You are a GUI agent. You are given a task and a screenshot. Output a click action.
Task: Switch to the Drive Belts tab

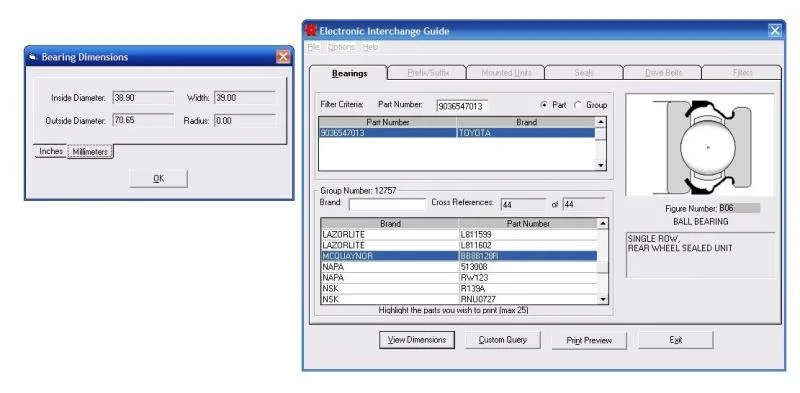coord(663,72)
